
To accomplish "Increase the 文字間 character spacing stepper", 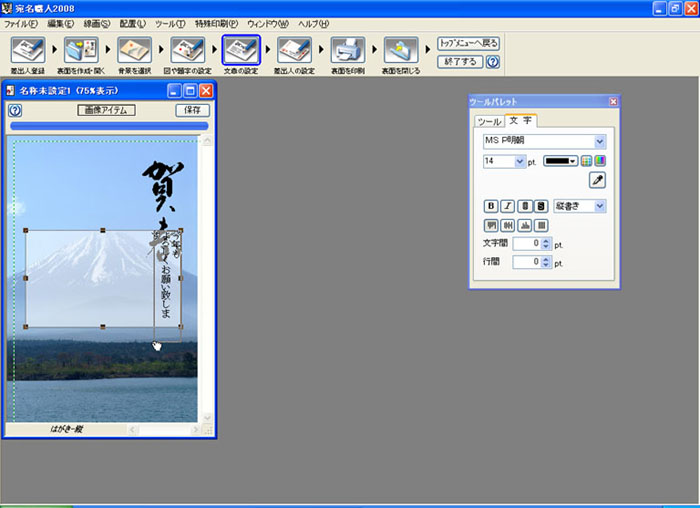I will 546,240.
